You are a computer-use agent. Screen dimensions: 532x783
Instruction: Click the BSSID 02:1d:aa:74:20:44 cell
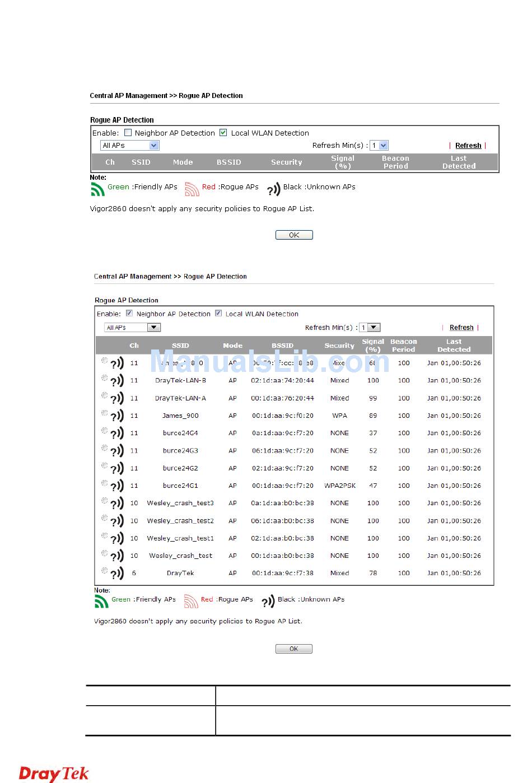[283, 381]
